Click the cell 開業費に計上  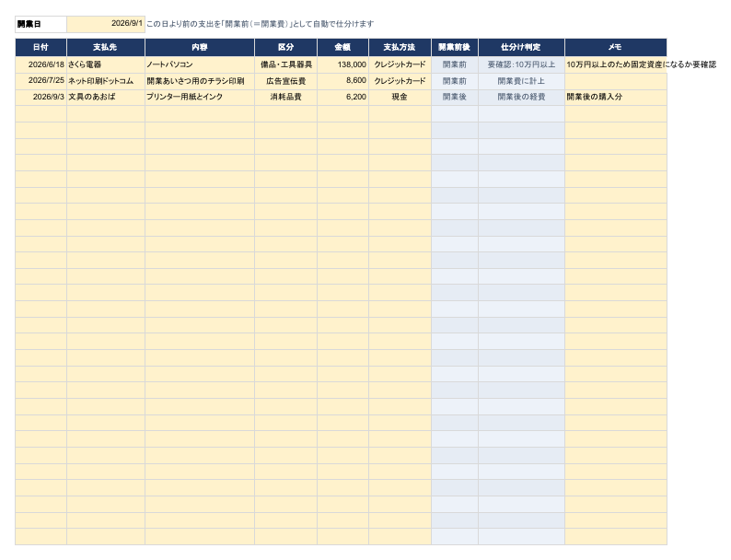(x=521, y=81)
